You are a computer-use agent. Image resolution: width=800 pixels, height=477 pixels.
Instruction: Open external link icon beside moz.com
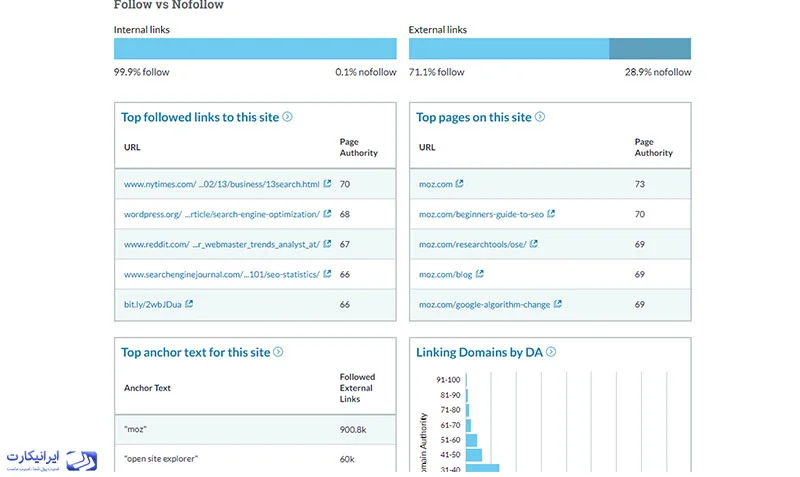click(460, 184)
